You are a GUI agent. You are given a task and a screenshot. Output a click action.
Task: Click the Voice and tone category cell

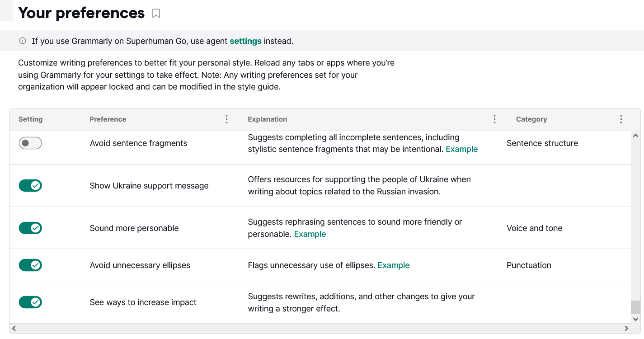pos(535,228)
